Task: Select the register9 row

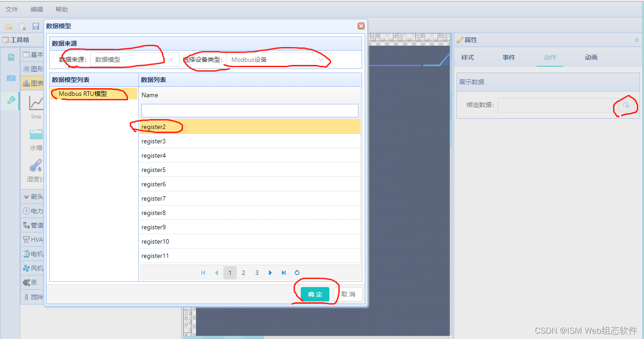Action: 250,227
